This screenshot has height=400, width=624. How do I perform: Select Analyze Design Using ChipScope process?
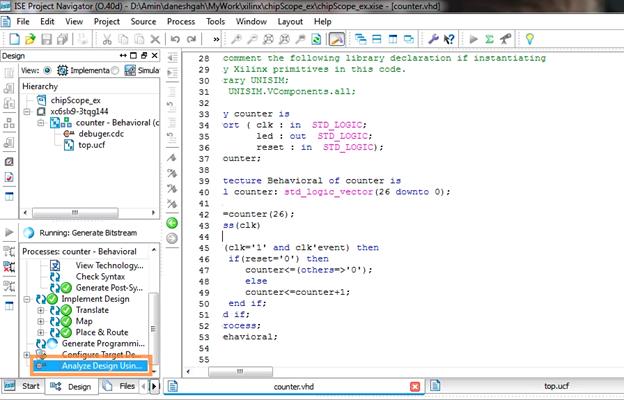(x=101, y=365)
